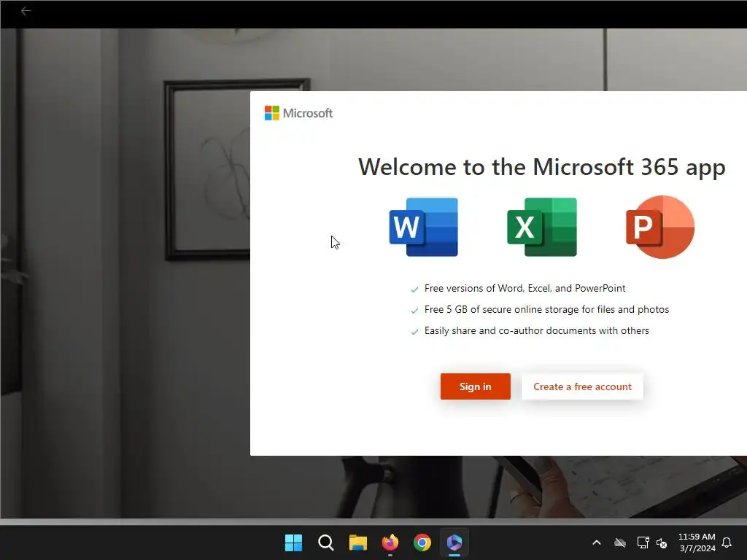Click 'Free versions of Word, Excel, and PowerPoint'
Viewport: 747px width, 560px height.
[x=525, y=288]
